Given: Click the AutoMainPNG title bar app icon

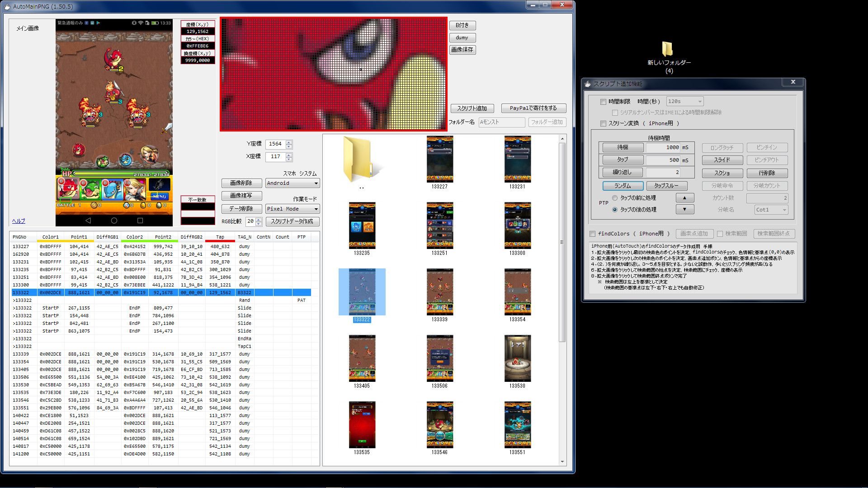Looking at the screenshot, I should [x=7, y=6].
